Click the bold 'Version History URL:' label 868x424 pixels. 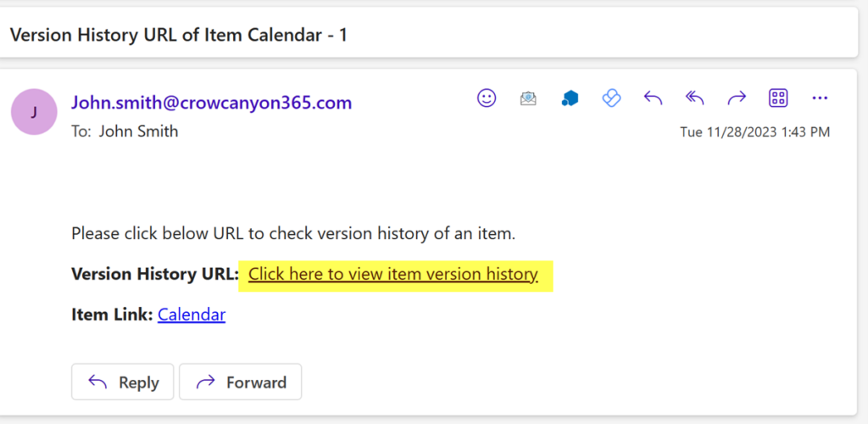point(155,274)
